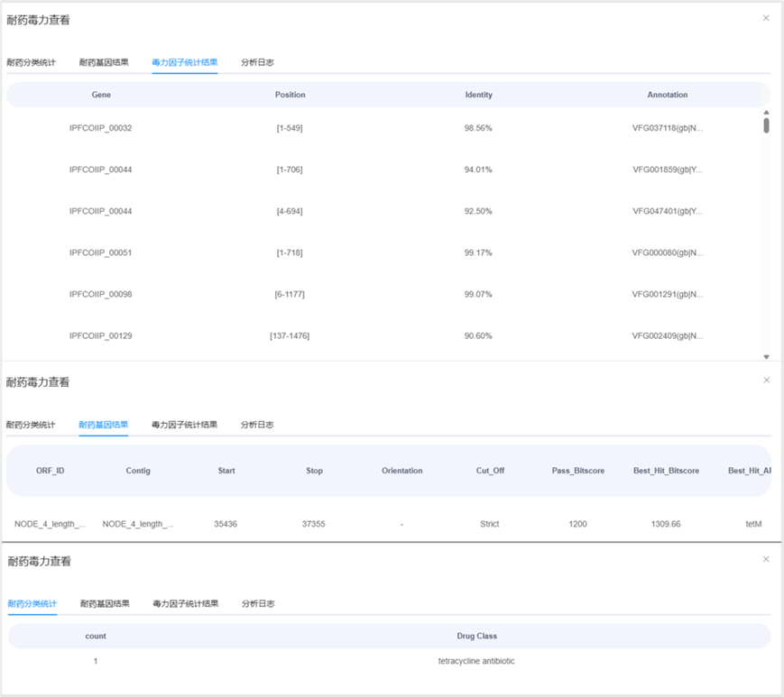Click the scrollbar thumb beside the Annotation column
This screenshot has width=784, height=697.
tap(766, 125)
